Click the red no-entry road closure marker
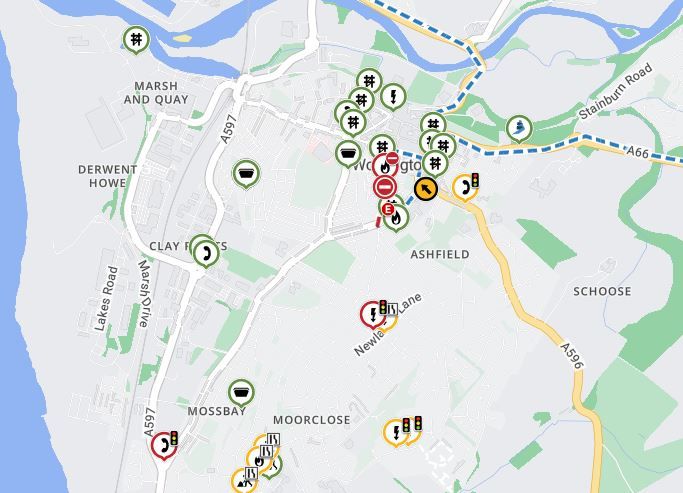The image size is (683, 493). [x=385, y=187]
